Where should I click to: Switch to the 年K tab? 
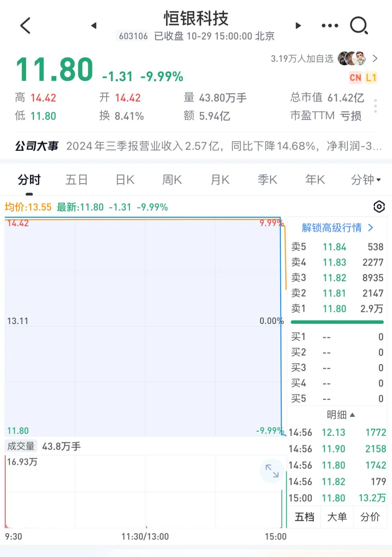[x=315, y=179]
